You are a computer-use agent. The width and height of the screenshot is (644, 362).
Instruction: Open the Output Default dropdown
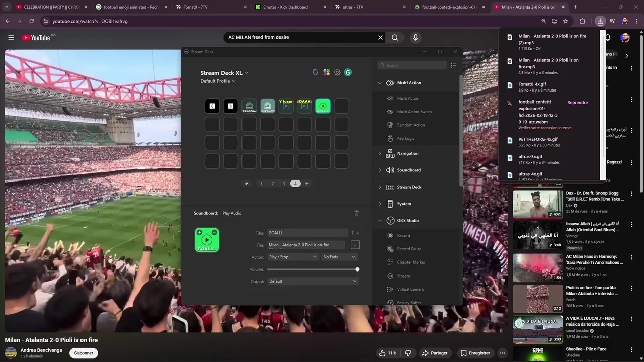(x=313, y=281)
